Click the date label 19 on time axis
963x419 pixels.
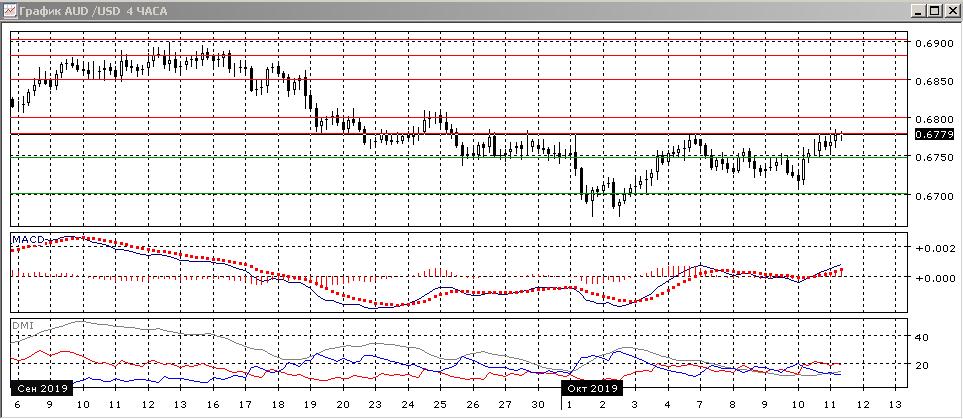pyautogui.click(x=310, y=405)
